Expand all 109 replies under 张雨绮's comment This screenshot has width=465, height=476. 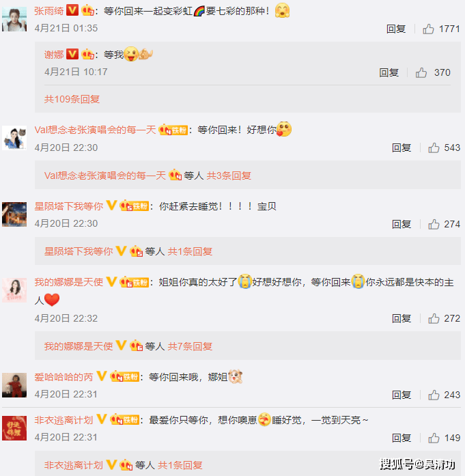click(x=72, y=99)
